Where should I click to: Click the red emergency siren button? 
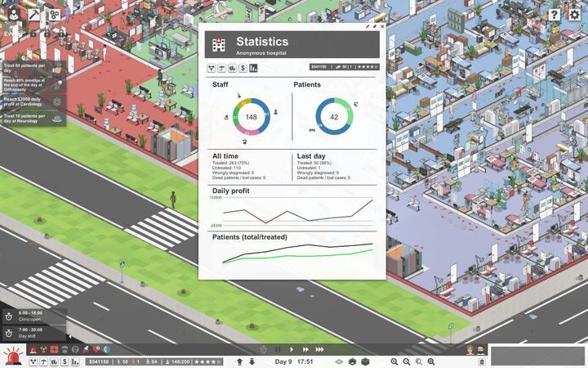(x=14, y=355)
